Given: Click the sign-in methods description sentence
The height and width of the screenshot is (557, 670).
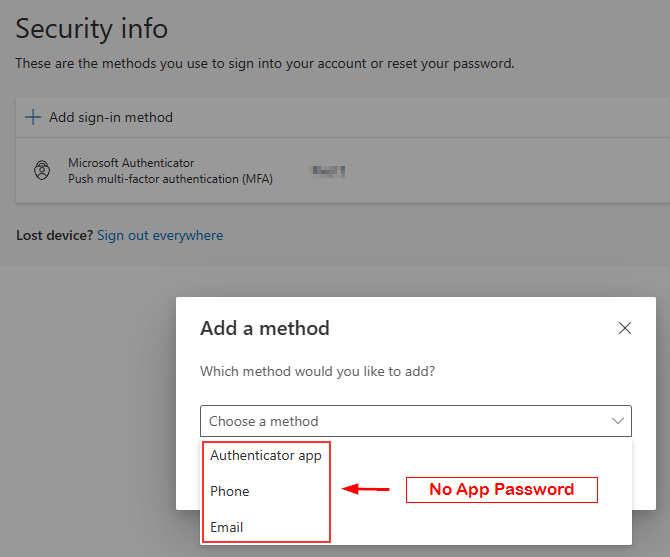Looking at the screenshot, I should pos(265,63).
